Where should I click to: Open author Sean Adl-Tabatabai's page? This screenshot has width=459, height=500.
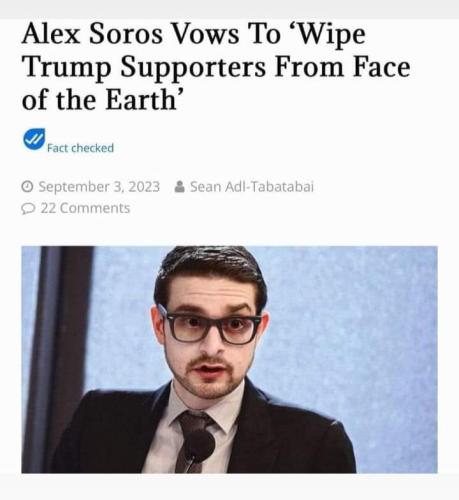click(252, 187)
